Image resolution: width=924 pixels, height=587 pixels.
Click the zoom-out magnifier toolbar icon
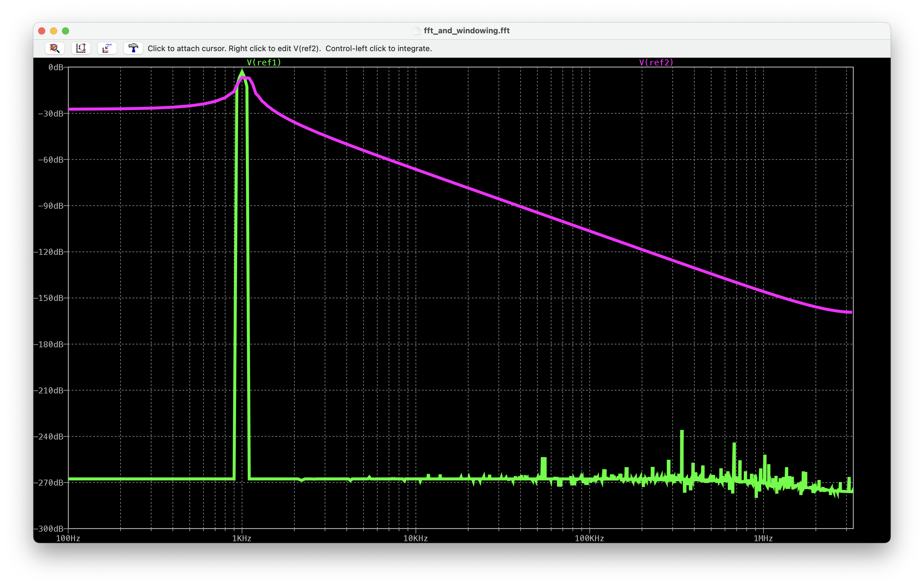[54, 48]
